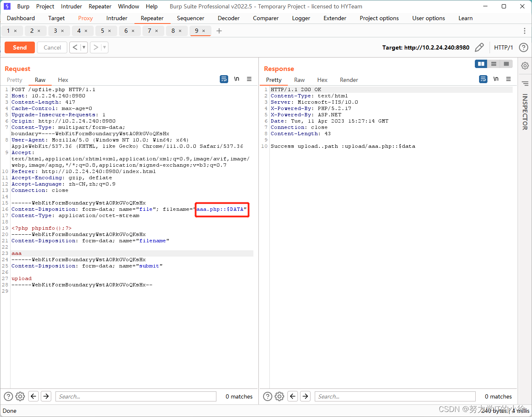This screenshot has height=417, width=532.
Task: Click the Burp Suite logo icon
Action: (x=7, y=6)
